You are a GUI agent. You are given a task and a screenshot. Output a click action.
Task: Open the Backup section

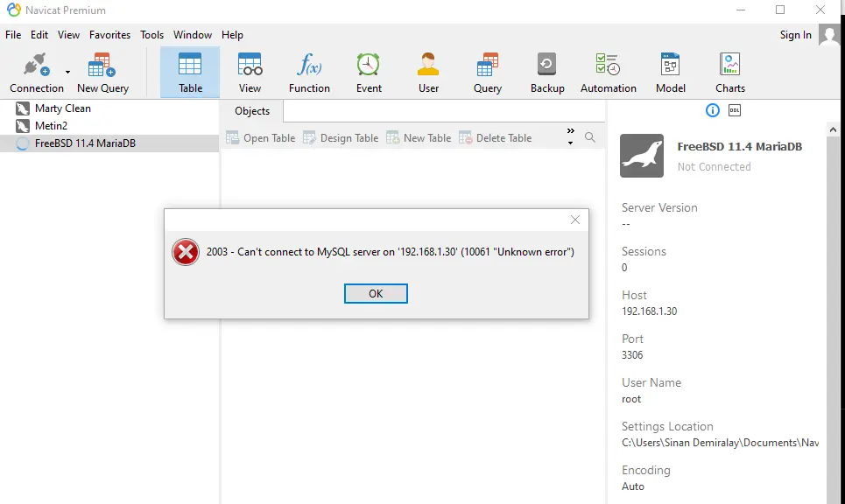pyautogui.click(x=547, y=73)
